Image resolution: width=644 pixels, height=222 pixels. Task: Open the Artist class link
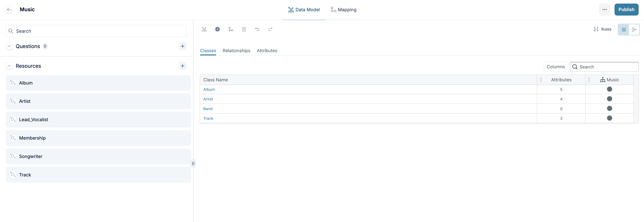tap(208, 99)
